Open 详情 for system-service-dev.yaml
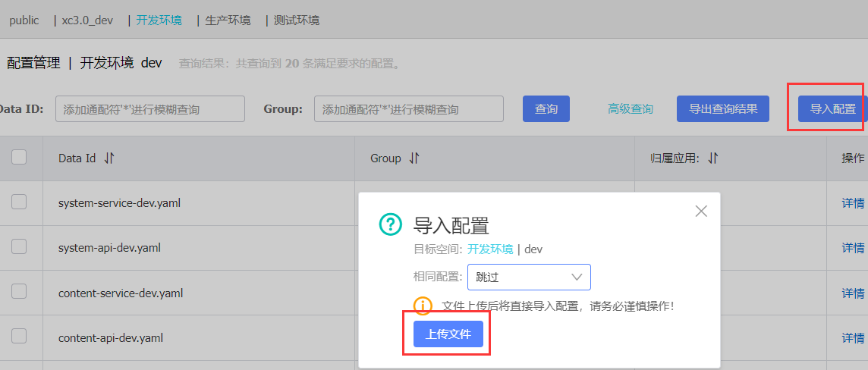868x370 pixels. (x=853, y=203)
